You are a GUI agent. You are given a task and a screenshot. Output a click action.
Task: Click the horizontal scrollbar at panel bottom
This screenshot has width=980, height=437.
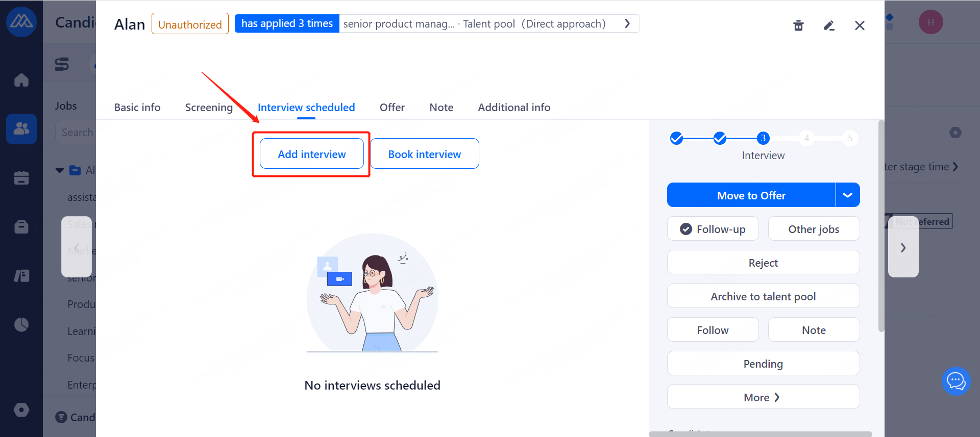761,434
